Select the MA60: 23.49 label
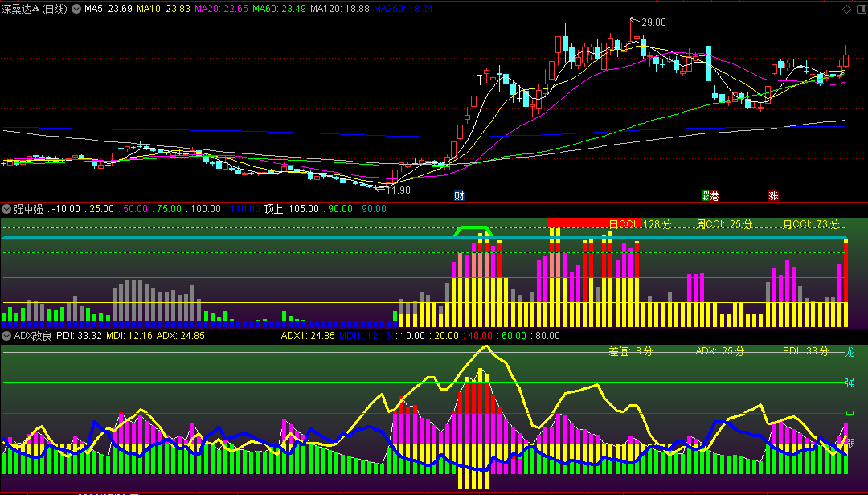 coord(279,9)
